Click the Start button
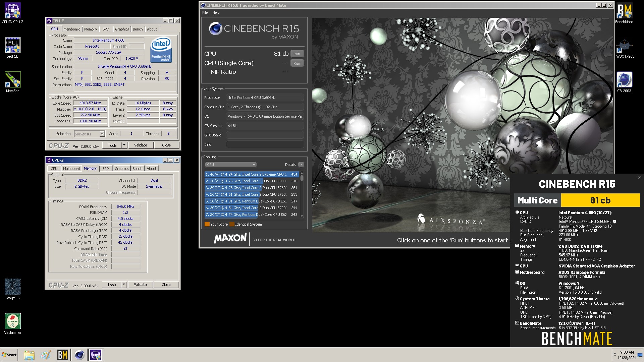The width and height of the screenshot is (644, 362). pyautogui.click(x=9, y=355)
